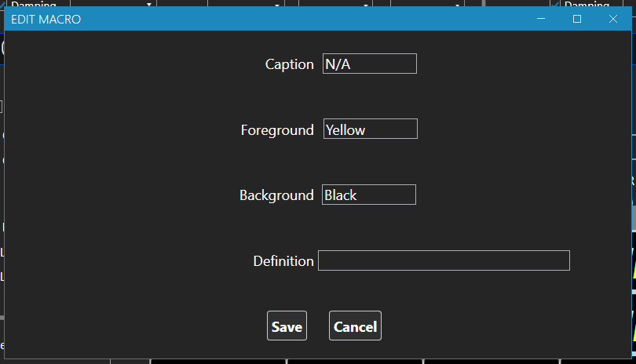Close the Edit Macro window

(x=613, y=19)
